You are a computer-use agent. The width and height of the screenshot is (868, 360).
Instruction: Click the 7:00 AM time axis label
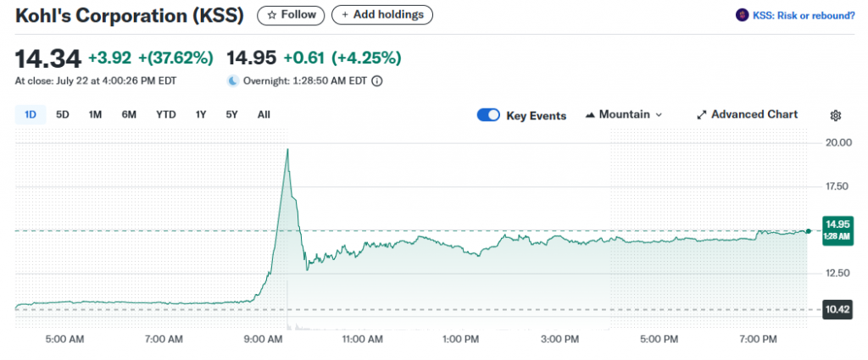[x=164, y=339]
